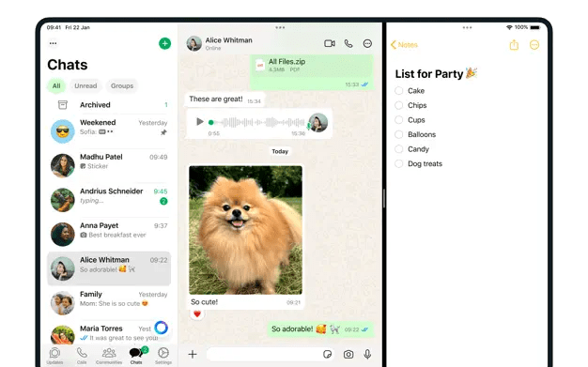Switch to the Calls tab
588x367 pixels.
pyautogui.click(x=82, y=356)
